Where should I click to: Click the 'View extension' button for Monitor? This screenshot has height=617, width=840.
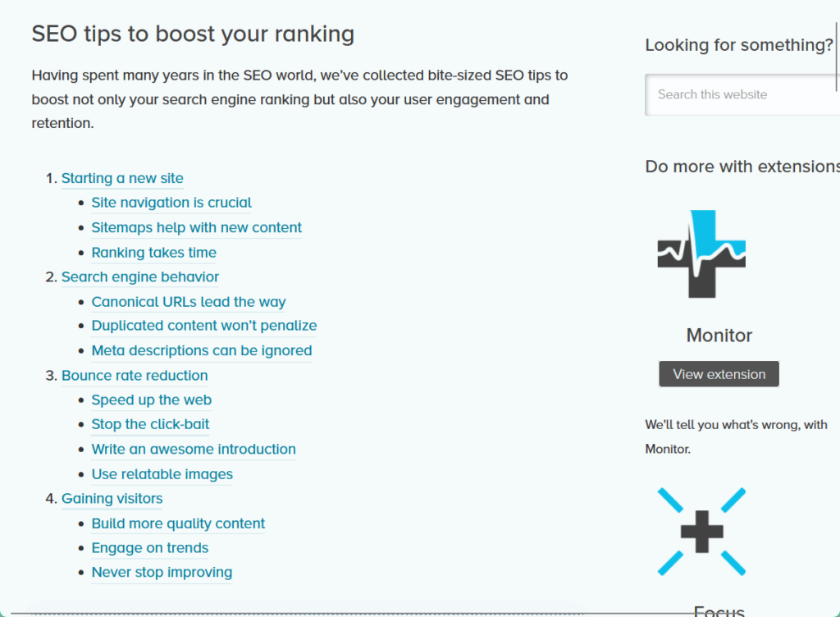[x=719, y=374]
